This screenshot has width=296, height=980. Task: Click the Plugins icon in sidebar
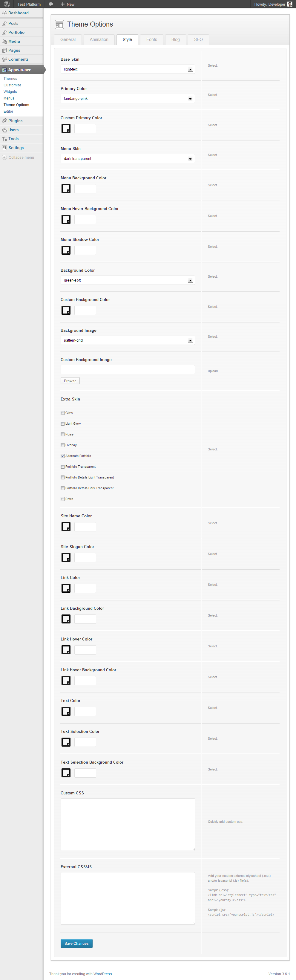[4, 121]
